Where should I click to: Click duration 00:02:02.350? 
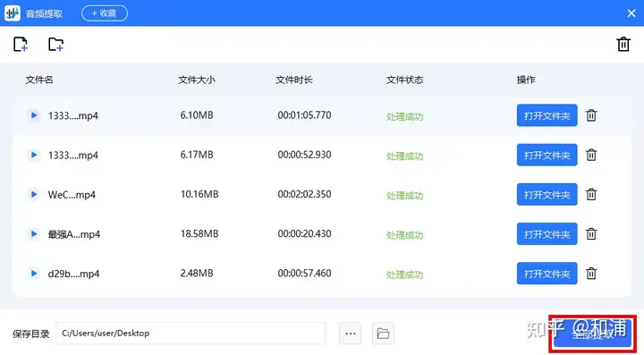point(304,194)
